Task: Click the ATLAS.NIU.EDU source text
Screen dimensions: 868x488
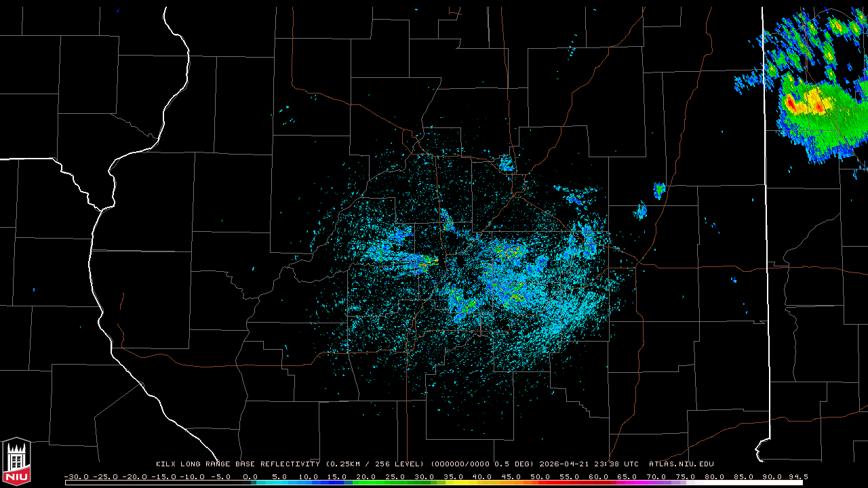Action: 682,464
